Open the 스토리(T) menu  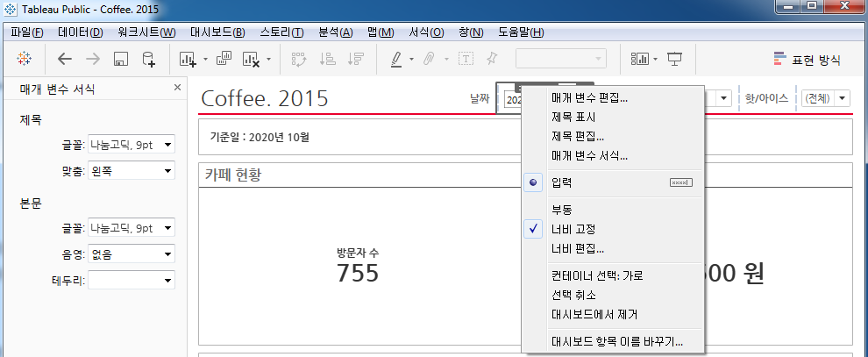(x=281, y=32)
